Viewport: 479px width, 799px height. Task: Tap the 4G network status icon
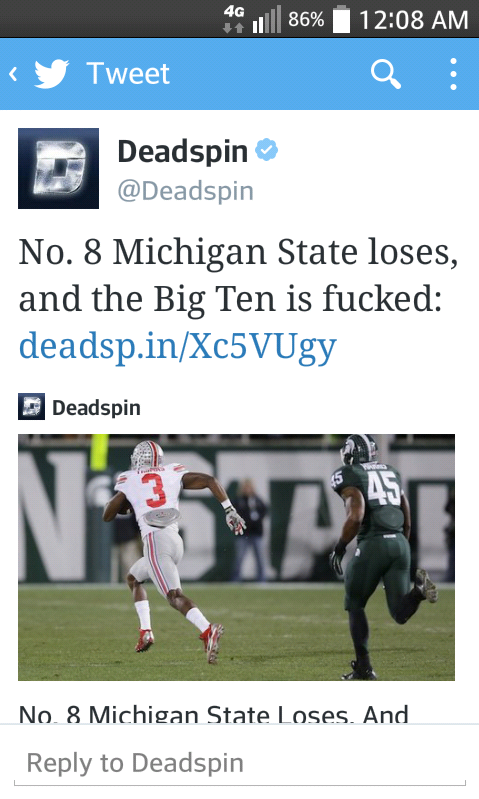point(234,19)
